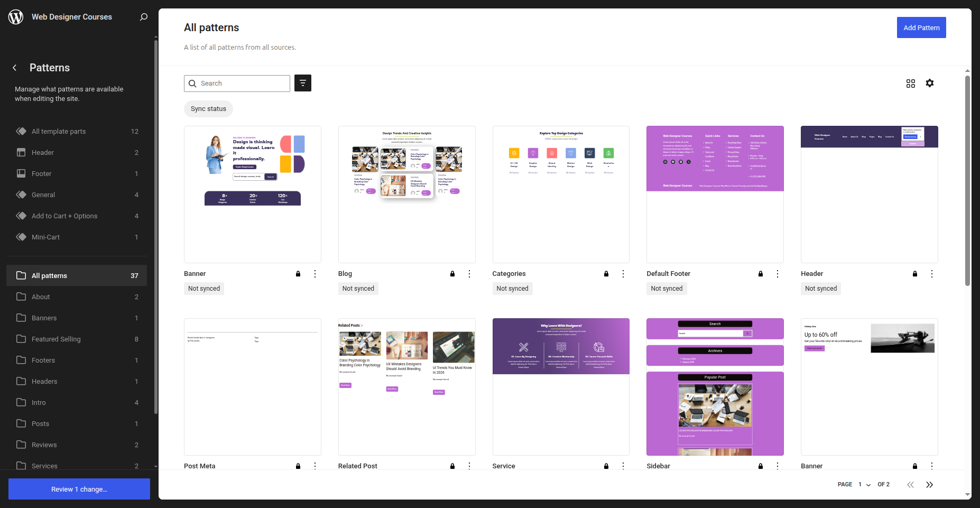Open the Related Post actions menu

(x=469, y=466)
